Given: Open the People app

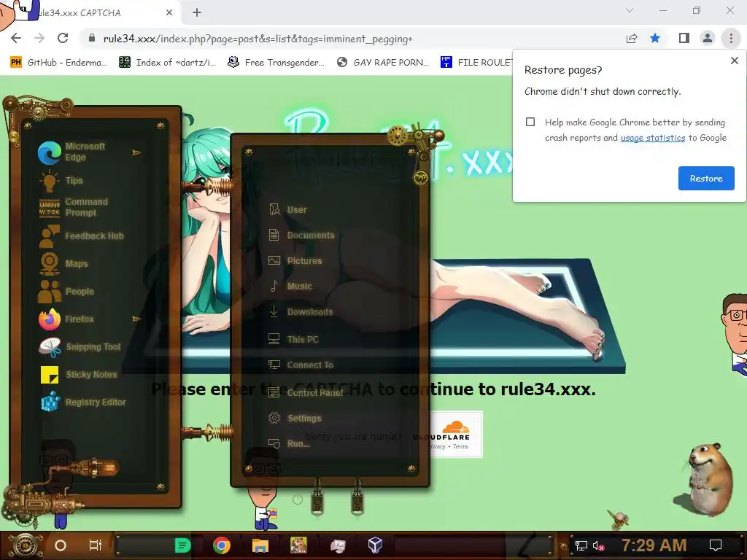Looking at the screenshot, I should pyautogui.click(x=66, y=291).
